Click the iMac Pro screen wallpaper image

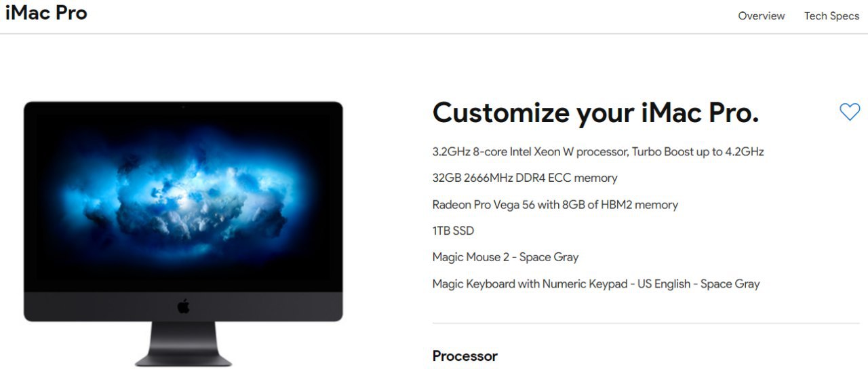pyautogui.click(x=183, y=197)
